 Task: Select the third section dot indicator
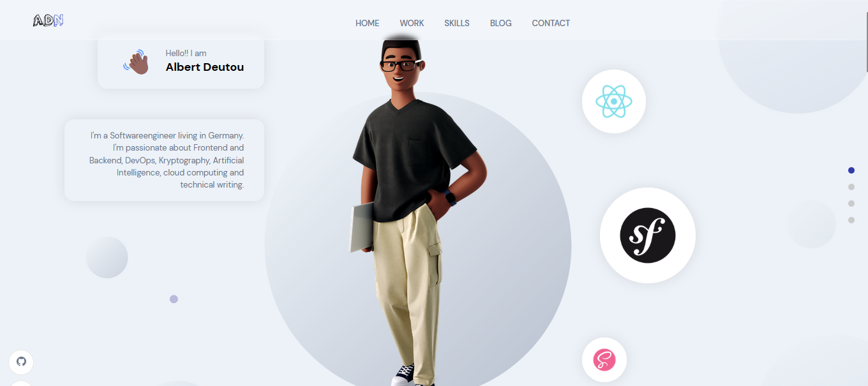[851, 204]
